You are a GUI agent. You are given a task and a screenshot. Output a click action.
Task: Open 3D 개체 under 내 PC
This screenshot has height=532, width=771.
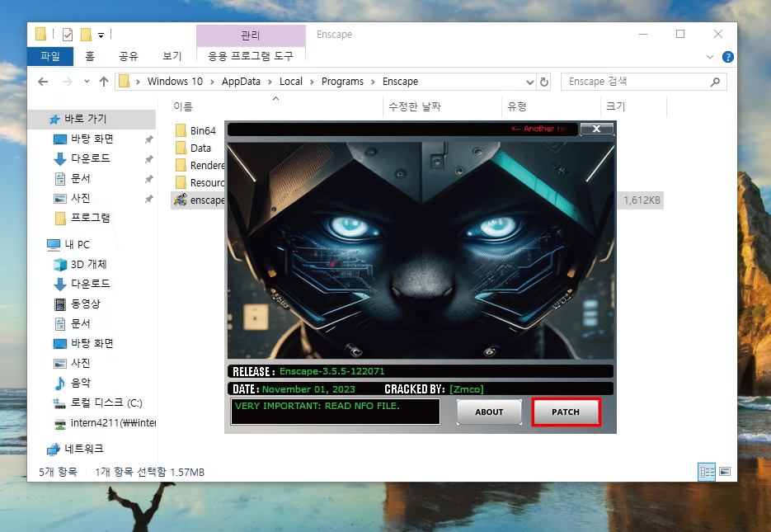(x=88, y=265)
